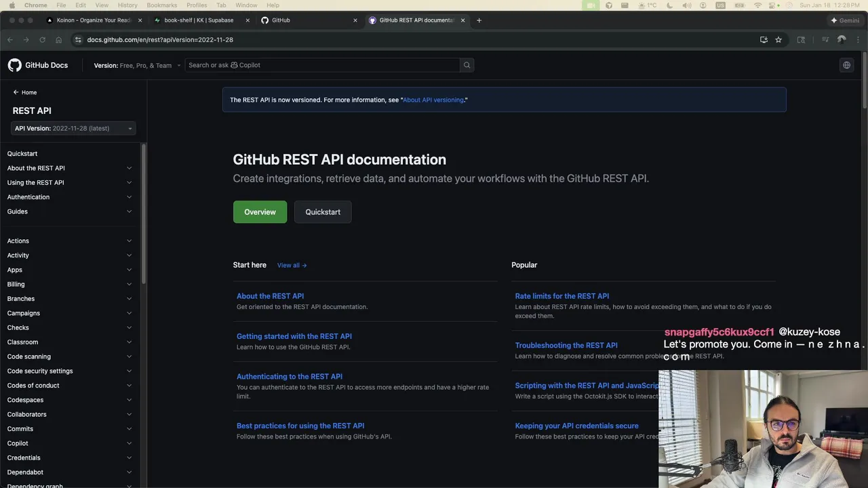Viewport: 868px width, 488px height.
Task: Expand the Actions sidebar section
Action: coord(129,241)
